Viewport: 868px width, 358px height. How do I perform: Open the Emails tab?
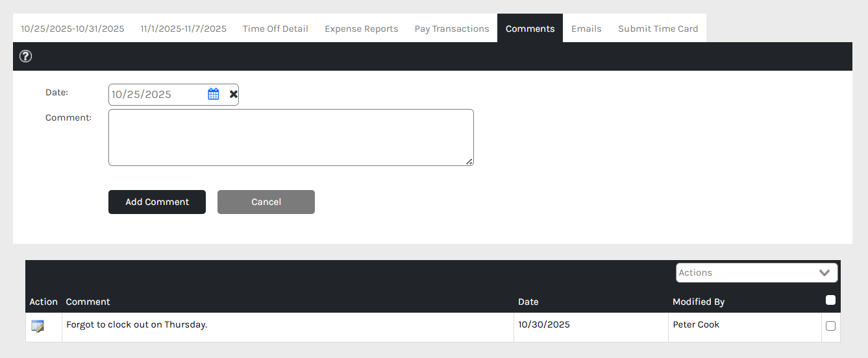coord(586,29)
